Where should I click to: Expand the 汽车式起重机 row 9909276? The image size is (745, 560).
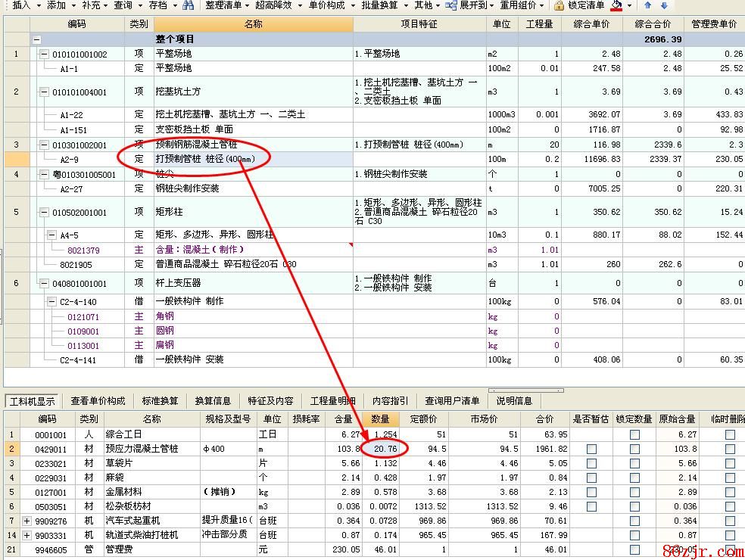(27, 521)
